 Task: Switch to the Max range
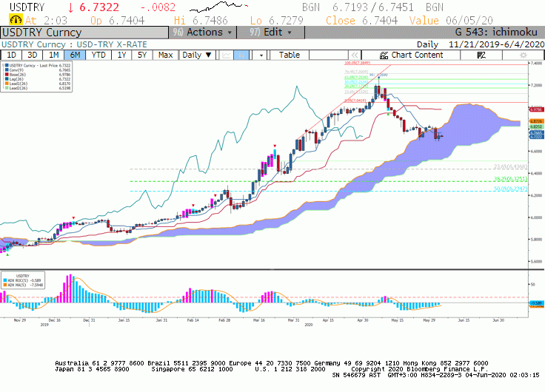point(165,55)
